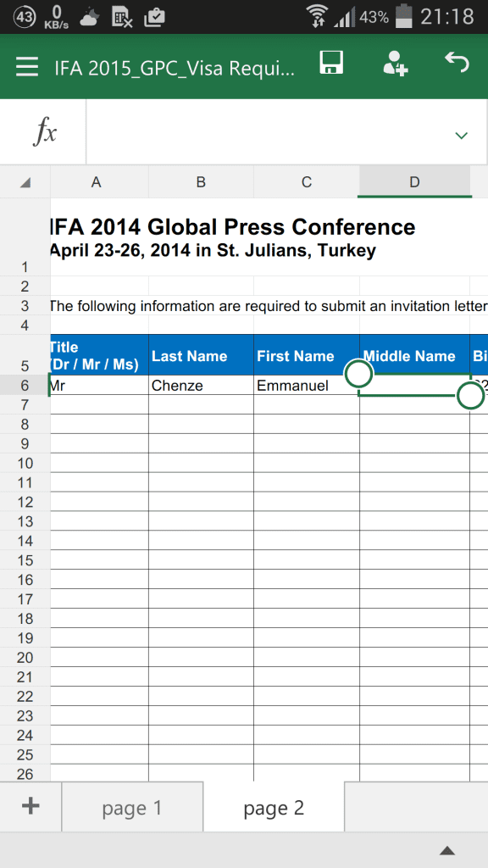Expand the formula bar chevron
The width and height of the screenshot is (488, 868).
click(x=461, y=135)
